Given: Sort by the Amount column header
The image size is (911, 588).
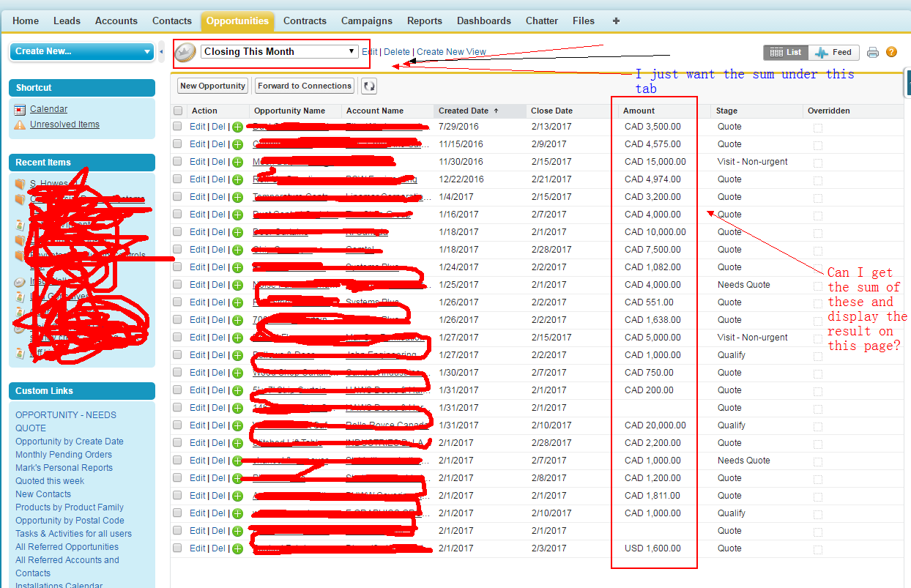Looking at the screenshot, I should click(639, 111).
